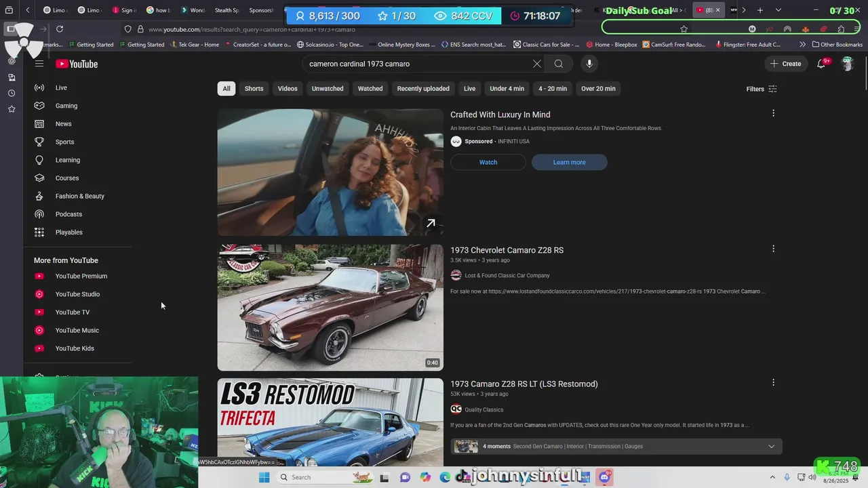This screenshot has width=868, height=488.
Task: Open more options for LS3 Restomod video
Action: point(773,382)
